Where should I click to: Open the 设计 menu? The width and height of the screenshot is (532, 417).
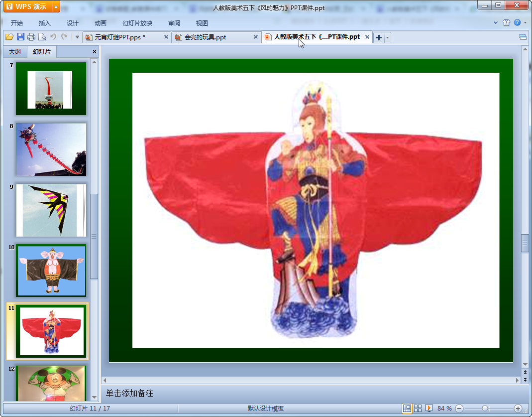pyautogui.click(x=72, y=23)
